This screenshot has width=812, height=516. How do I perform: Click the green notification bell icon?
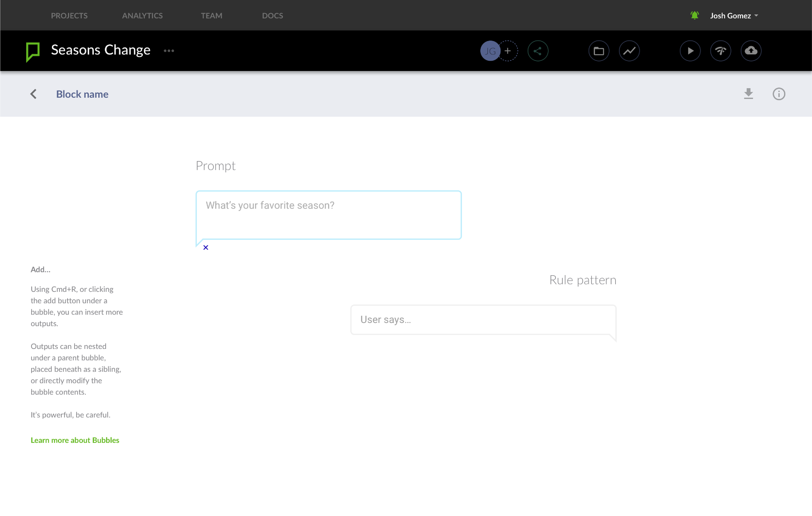point(694,15)
